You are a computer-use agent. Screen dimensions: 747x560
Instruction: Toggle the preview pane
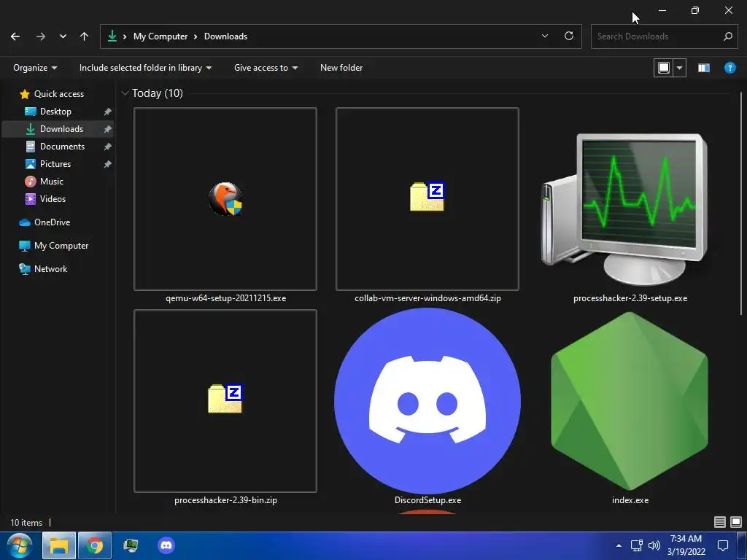tap(704, 68)
